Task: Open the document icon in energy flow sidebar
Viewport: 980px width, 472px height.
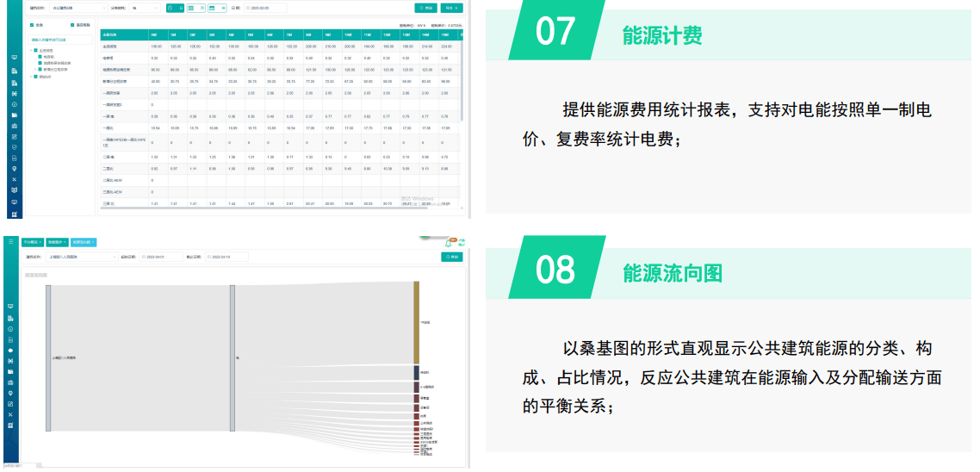Action: coord(10,340)
